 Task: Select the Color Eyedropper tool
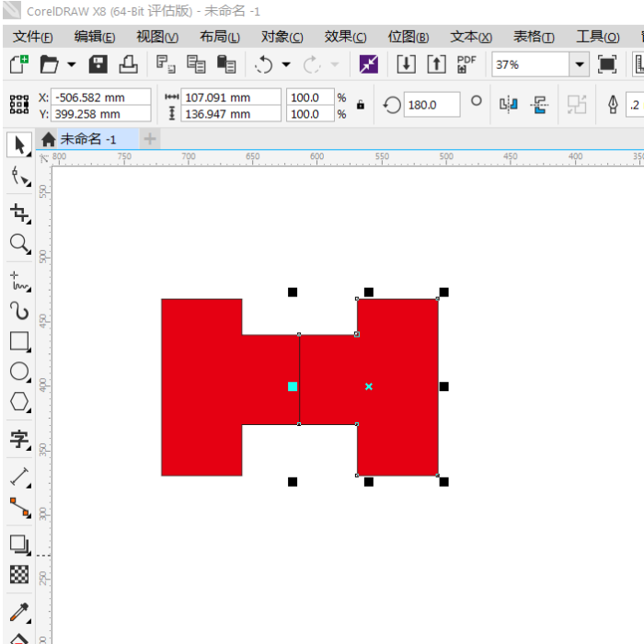20,613
